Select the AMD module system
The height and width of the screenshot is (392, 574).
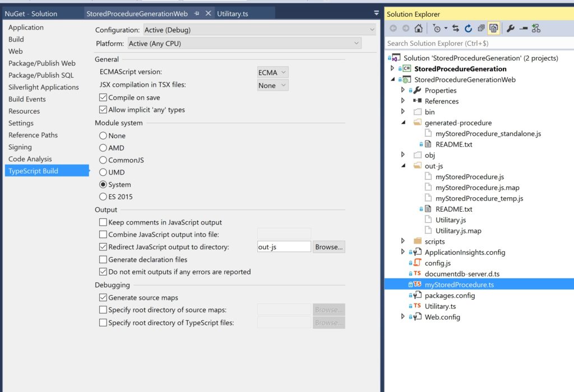[x=103, y=148]
